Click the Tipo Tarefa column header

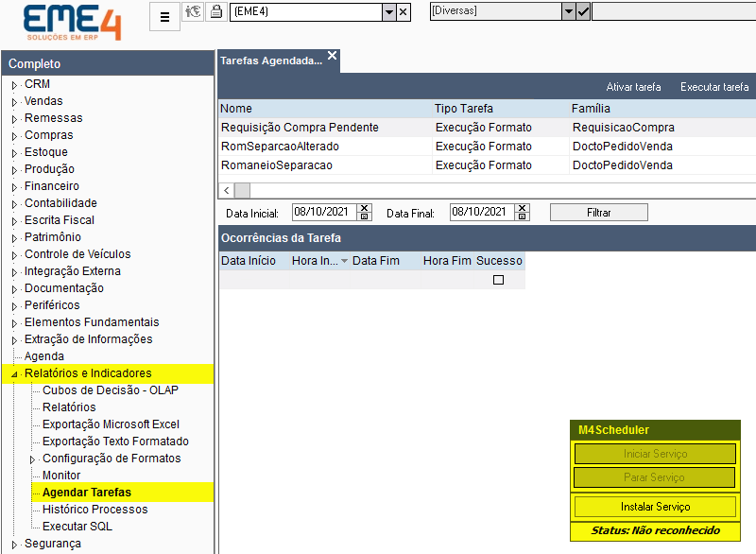pos(501,109)
